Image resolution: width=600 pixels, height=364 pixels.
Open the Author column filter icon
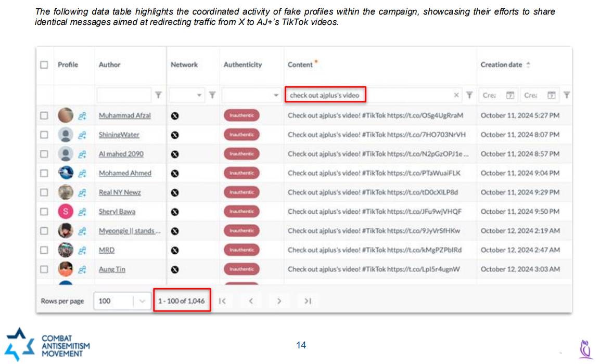coord(158,95)
